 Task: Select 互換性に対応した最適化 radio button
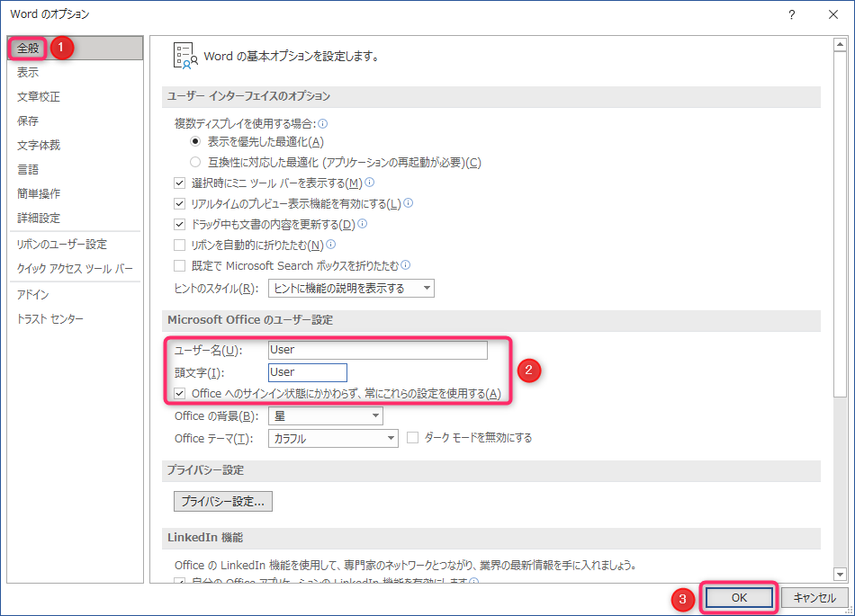point(195,162)
